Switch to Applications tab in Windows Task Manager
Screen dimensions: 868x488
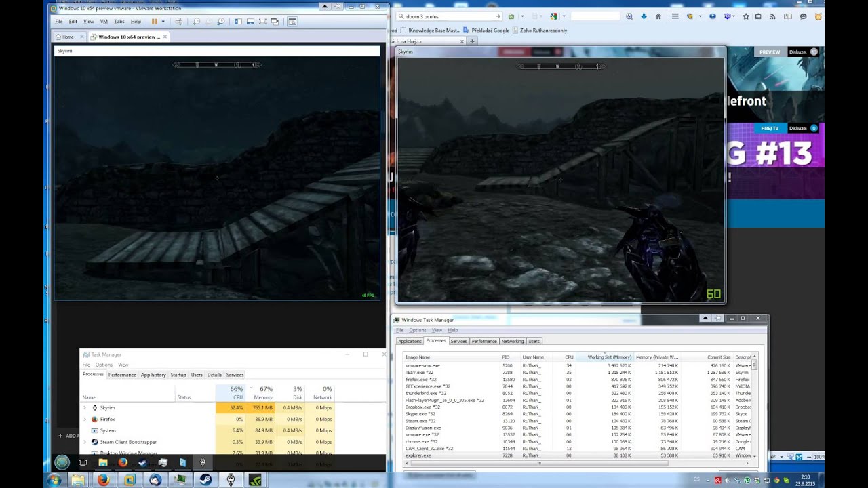point(410,341)
